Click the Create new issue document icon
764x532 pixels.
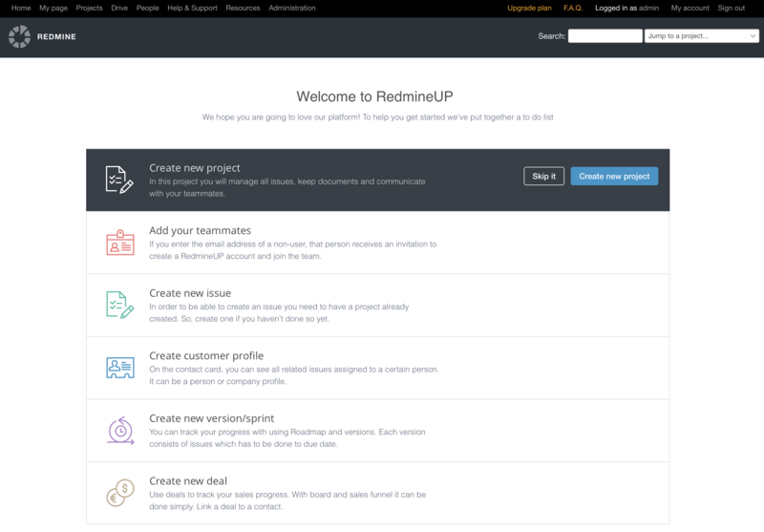[x=119, y=304]
